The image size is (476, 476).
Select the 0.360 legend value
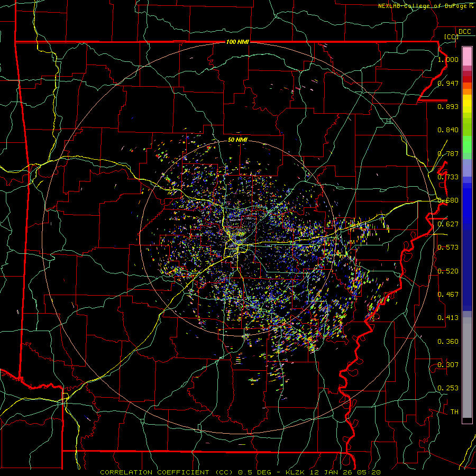pyautogui.click(x=448, y=342)
